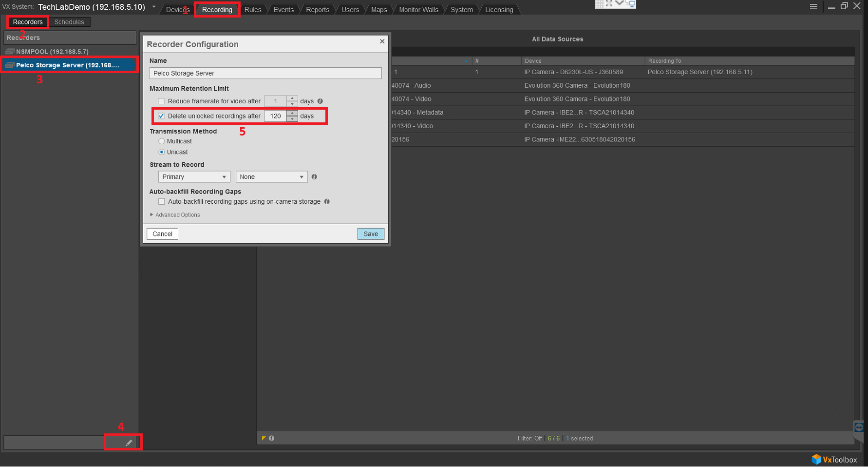868x467 pixels.
Task: Uncheck Delete unlocked recordings after checkbox
Action: (161, 116)
